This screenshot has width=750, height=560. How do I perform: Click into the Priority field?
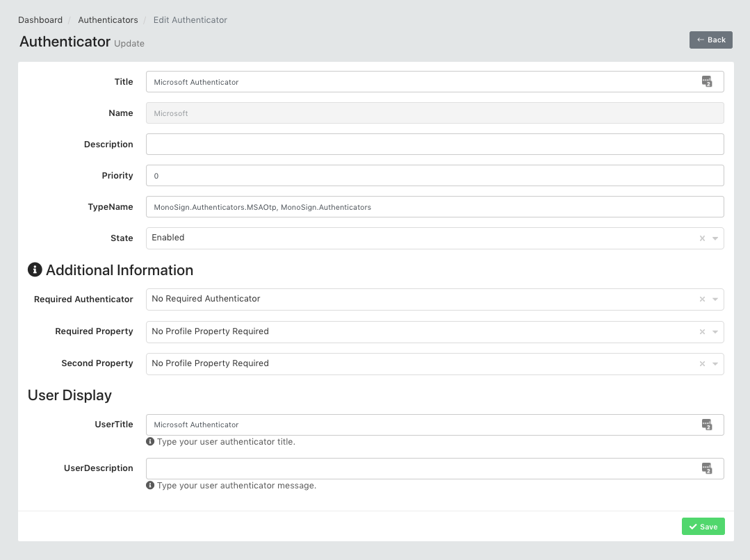click(x=434, y=176)
